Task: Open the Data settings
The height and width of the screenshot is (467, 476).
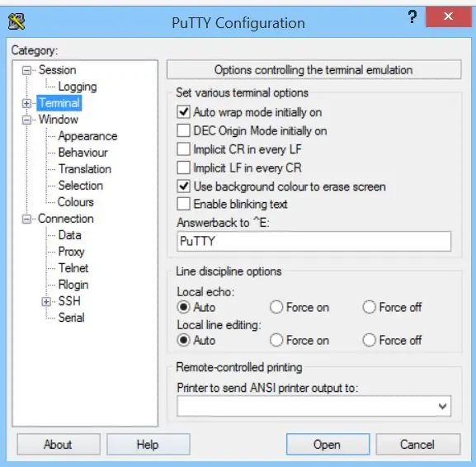Action: (69, 235)
